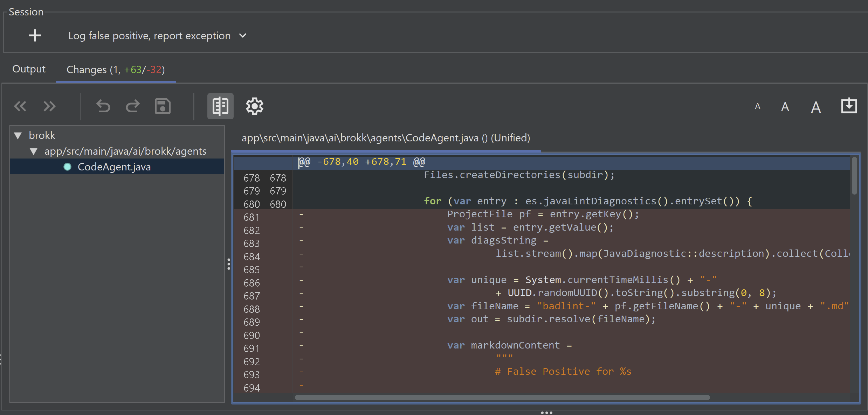
Task: Jump to next change with double-right arrows
Action: tap(49, 106)
